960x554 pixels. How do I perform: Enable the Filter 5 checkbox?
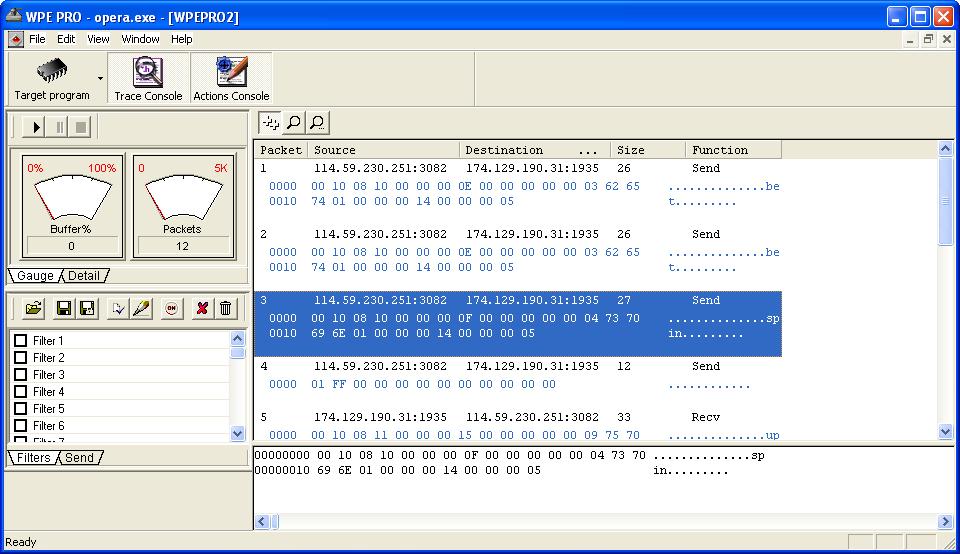20,408
